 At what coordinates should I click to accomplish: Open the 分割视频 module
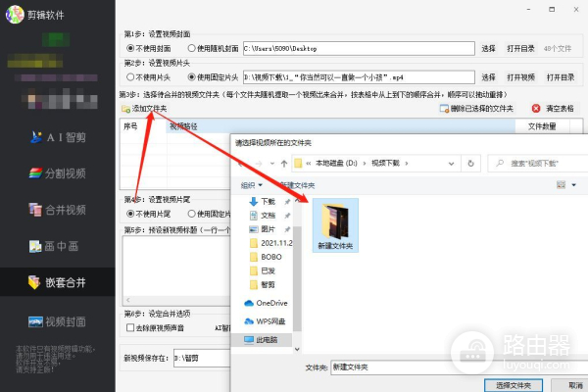(58, 173)
